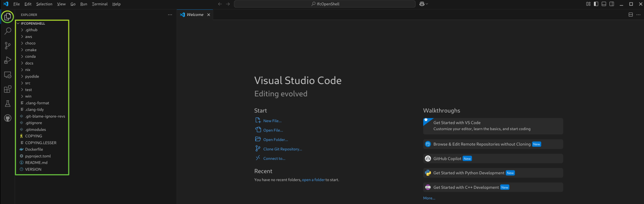Click the IfcOpenShell command center search box

click(x=325, y=4)
